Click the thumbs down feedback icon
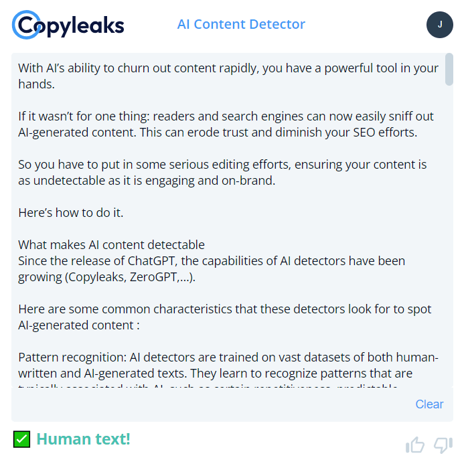466x476 pixels. (x=443, y=445)
